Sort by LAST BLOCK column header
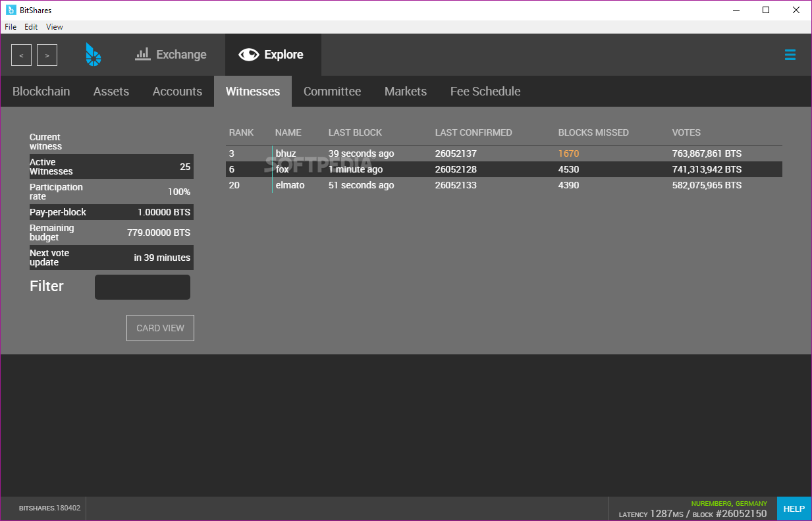 355,132
